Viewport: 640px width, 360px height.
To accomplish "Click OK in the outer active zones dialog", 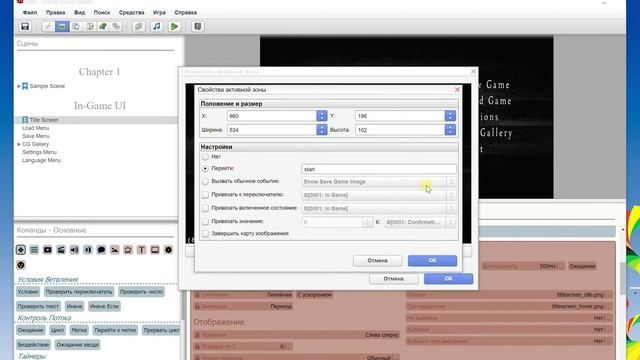I will (449, 279).
